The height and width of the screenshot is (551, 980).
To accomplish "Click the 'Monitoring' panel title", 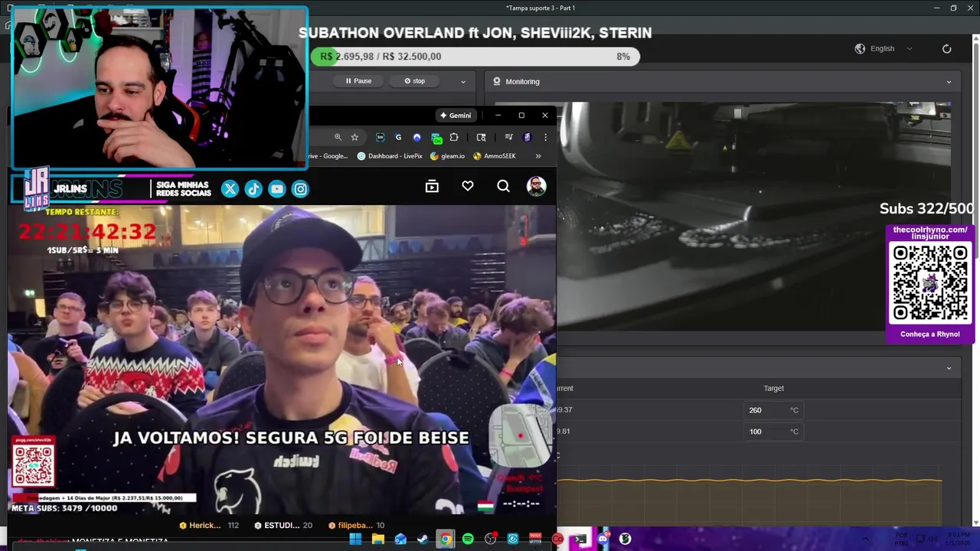I will [x=522, y=81].
